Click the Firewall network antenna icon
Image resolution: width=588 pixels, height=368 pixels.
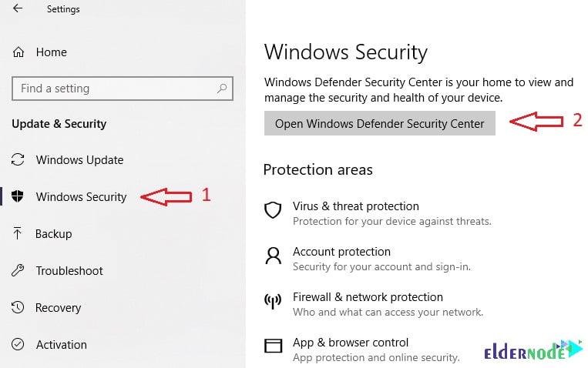click(273, 301)
